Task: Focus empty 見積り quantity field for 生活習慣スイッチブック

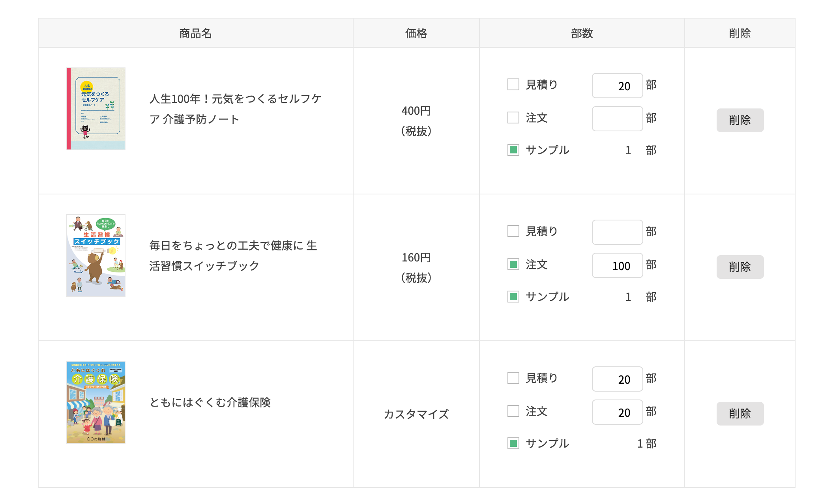Action: (x=617, y=232)
